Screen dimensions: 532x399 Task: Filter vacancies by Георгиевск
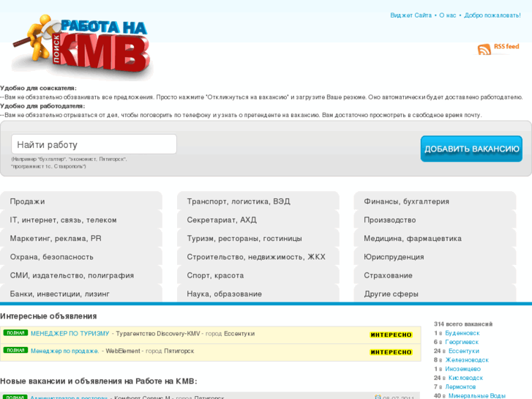(462, 342)
